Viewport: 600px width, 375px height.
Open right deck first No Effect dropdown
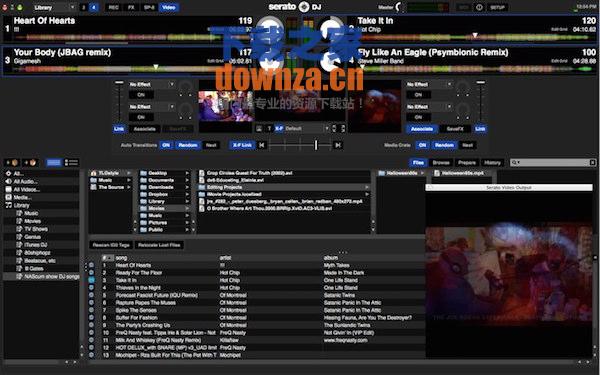pos(429,84)
